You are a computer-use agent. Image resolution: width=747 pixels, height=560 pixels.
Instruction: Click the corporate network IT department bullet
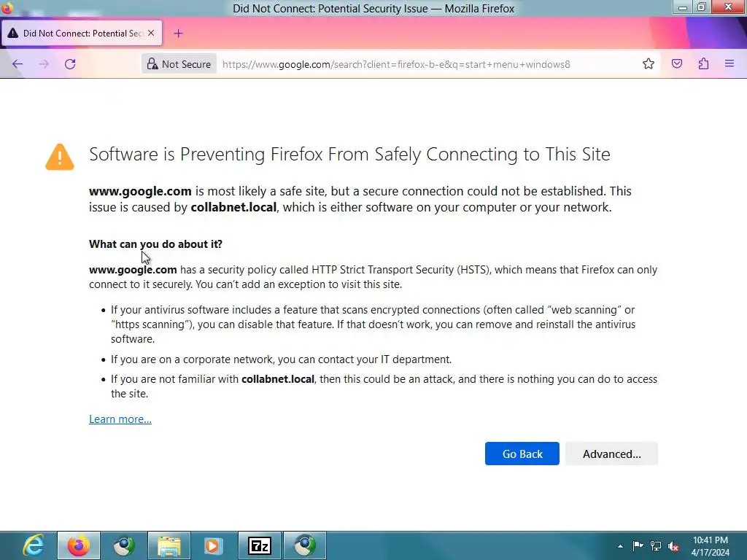pos(281,359)
